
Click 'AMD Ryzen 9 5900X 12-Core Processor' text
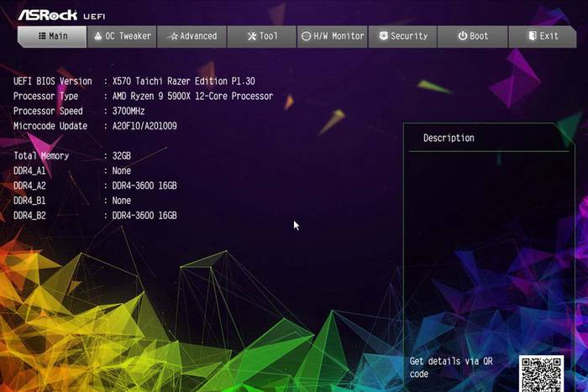click(x=192, y=97)
